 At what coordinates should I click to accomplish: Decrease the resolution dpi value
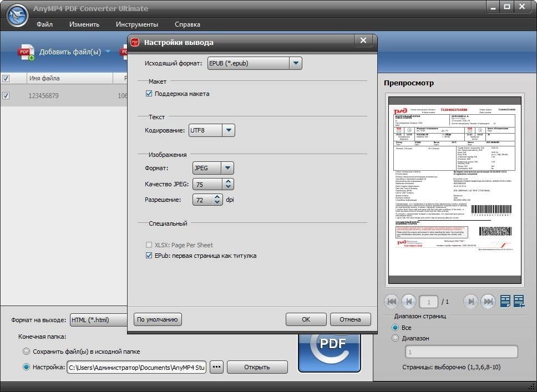217,202
